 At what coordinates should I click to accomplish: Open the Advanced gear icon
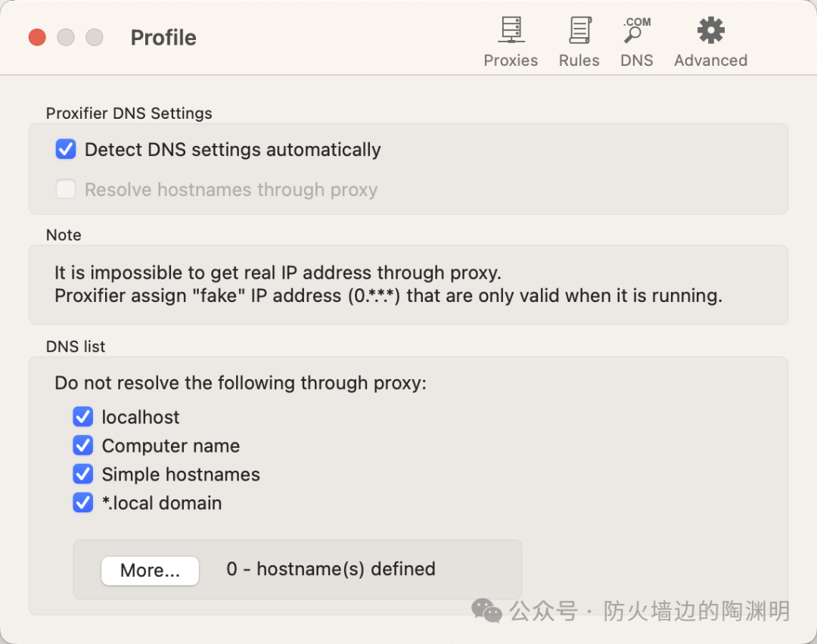click(710, 31)
